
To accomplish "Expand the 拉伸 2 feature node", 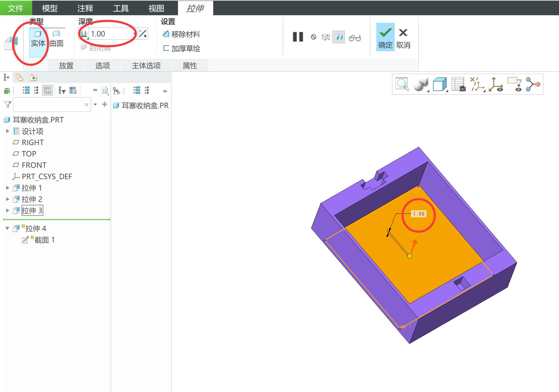I will tap(8, 199).
